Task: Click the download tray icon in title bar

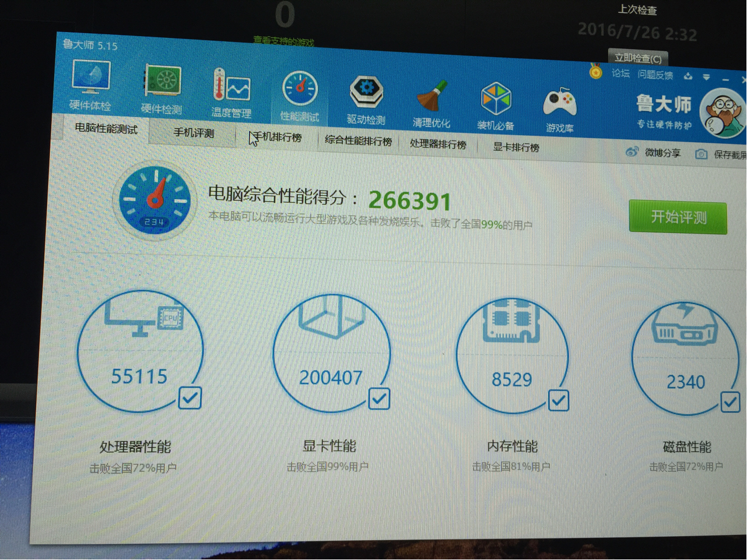Action: click(688, 76)
